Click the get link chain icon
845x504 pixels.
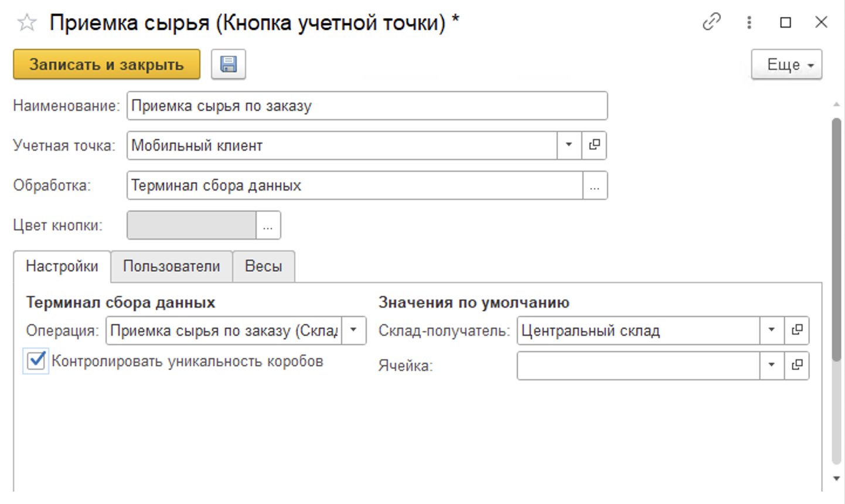click(x=711, y=22)
